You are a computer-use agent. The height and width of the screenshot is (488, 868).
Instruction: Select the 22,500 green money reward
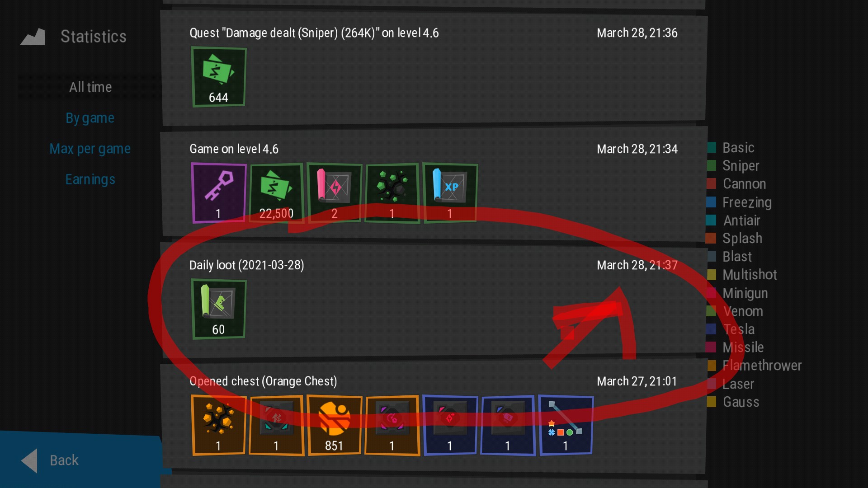click(x=276, y=193)
